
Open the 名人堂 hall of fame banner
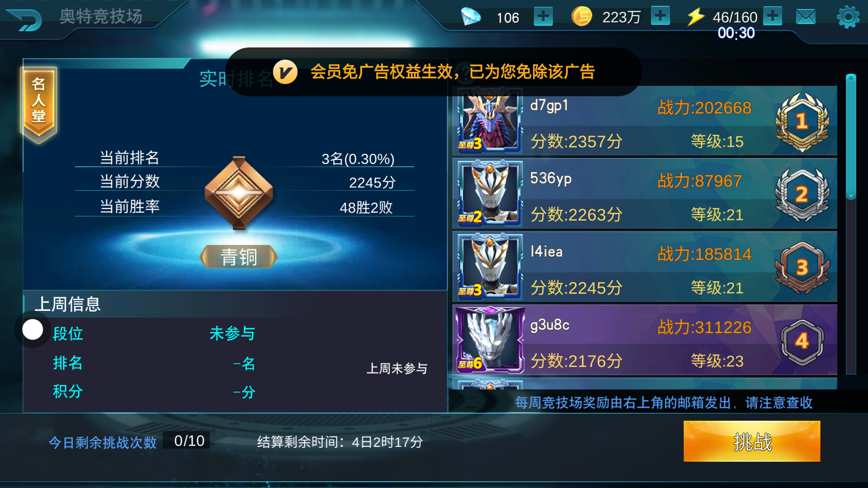point(38,105)
